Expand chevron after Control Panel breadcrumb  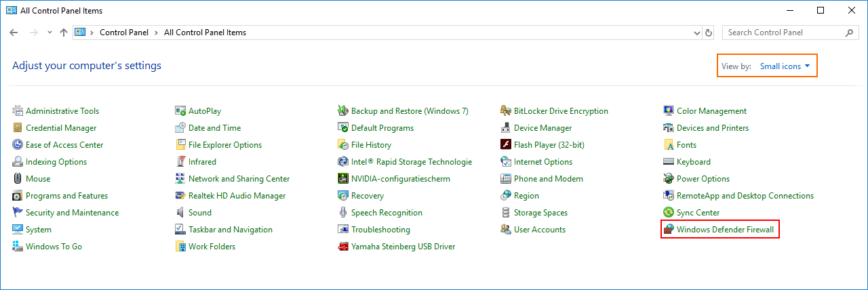pos(156,33)
